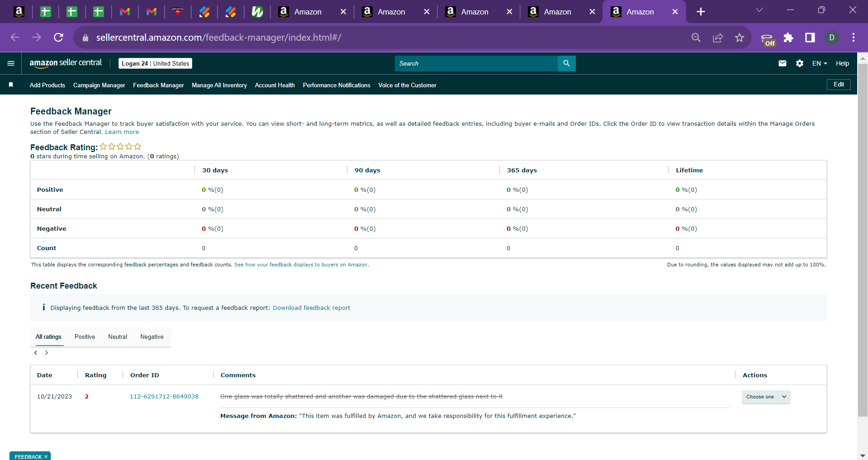This screenshot has height=460, width=868.
Task: Click the Learn more link
Action: point(122,132)
